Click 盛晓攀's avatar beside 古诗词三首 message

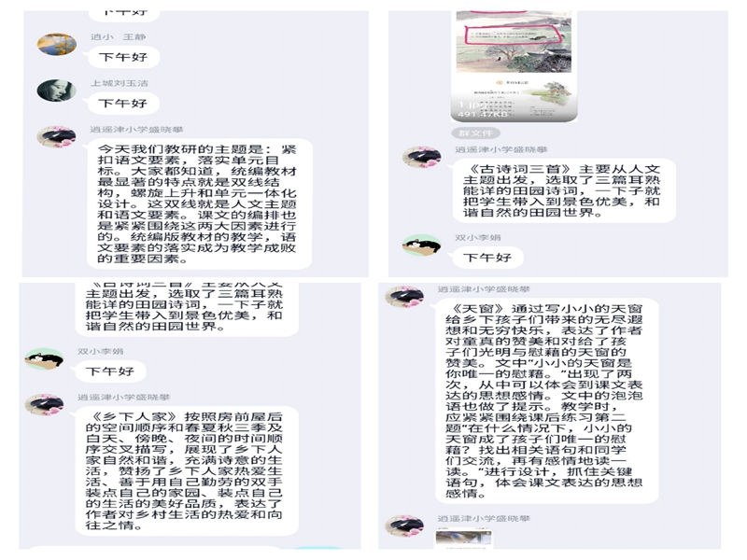click(x=422, y=158)
